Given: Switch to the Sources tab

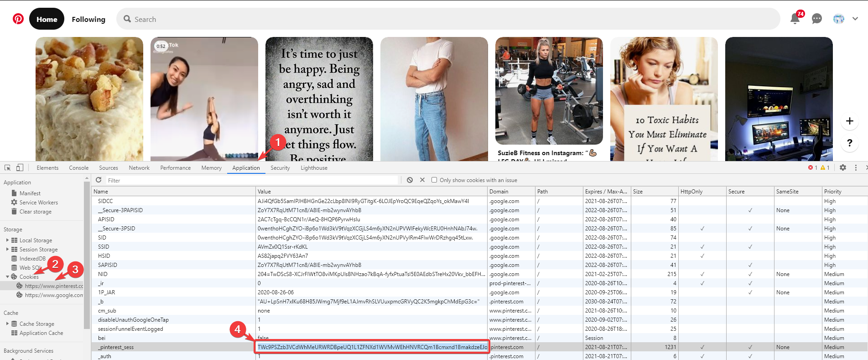Looking at the screenshot, I should 109,168.
